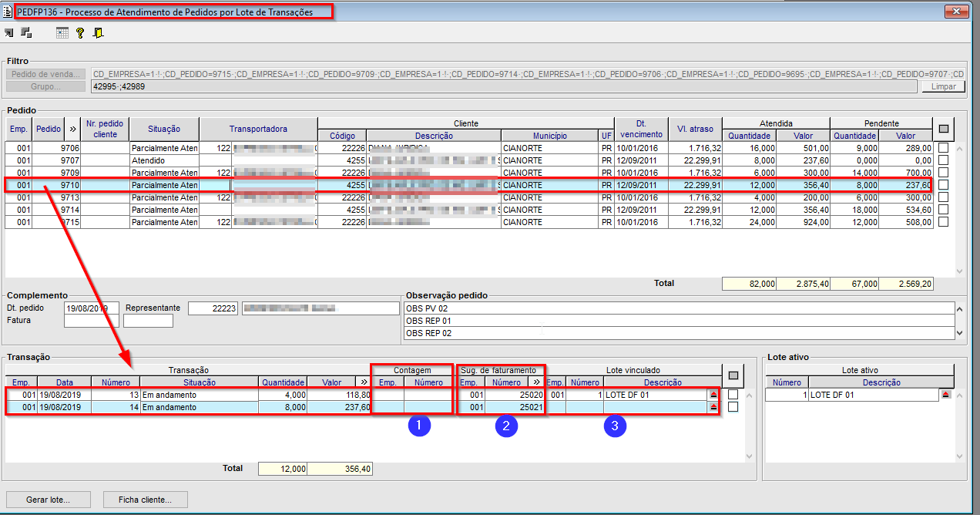Viewport: 980px width, 515px height.
Task: Click the Grupo... filter button
Action: click(x=46, y=86)
